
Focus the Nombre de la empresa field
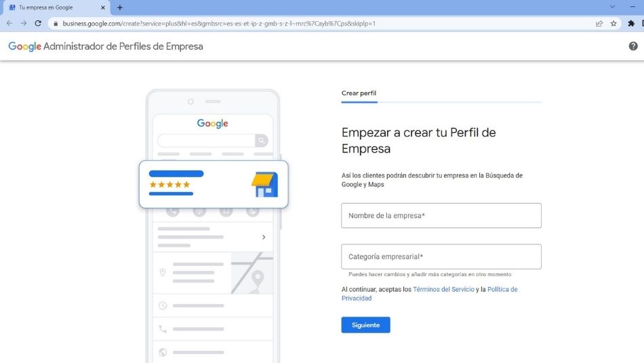pos(441,216)
